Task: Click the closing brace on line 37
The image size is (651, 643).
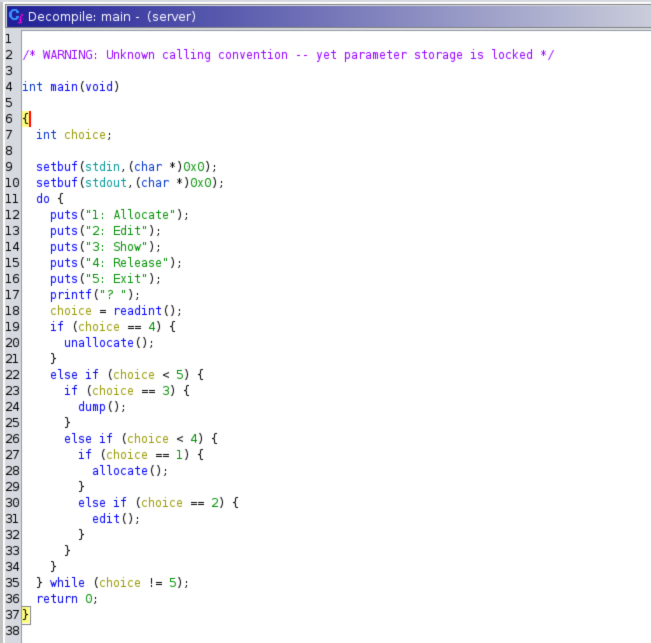Action: point(25,615)
